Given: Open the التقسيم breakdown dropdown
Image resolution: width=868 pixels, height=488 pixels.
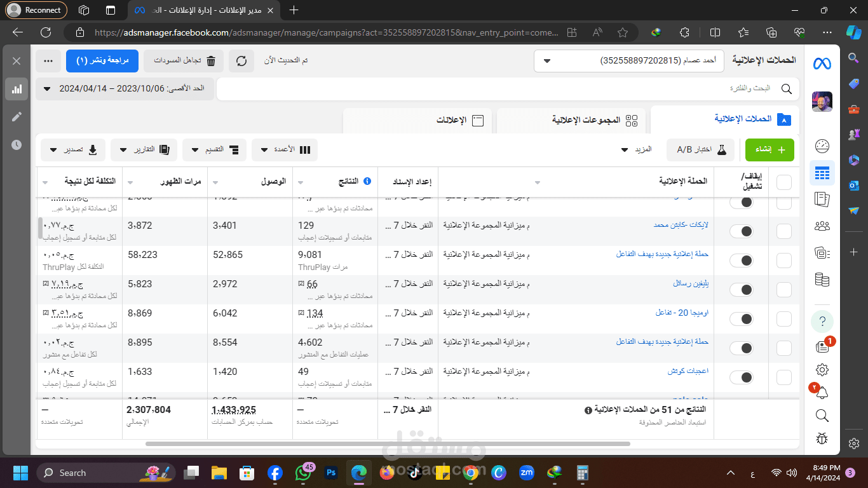Looking at the screenshot, I should pos(214,150).
